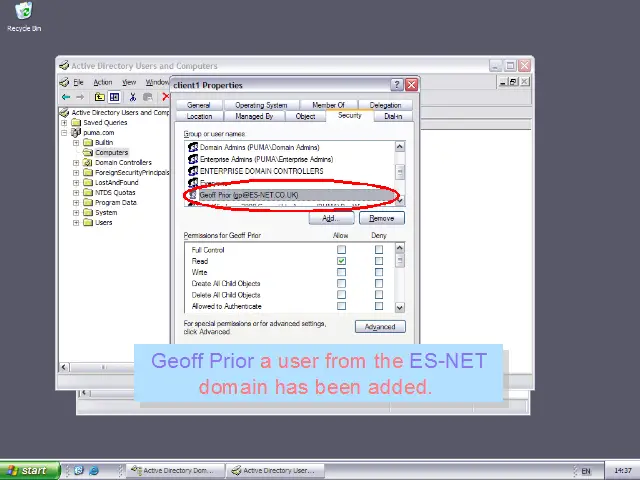Open the Action menu
Screen dimensions: 640x480
click(102, 82)
